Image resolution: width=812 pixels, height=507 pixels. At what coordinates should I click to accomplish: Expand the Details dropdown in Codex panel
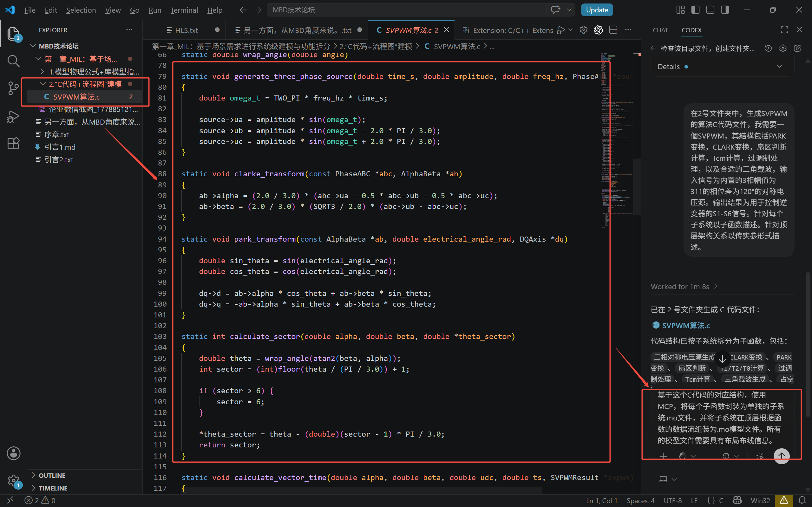click(779, 66)
